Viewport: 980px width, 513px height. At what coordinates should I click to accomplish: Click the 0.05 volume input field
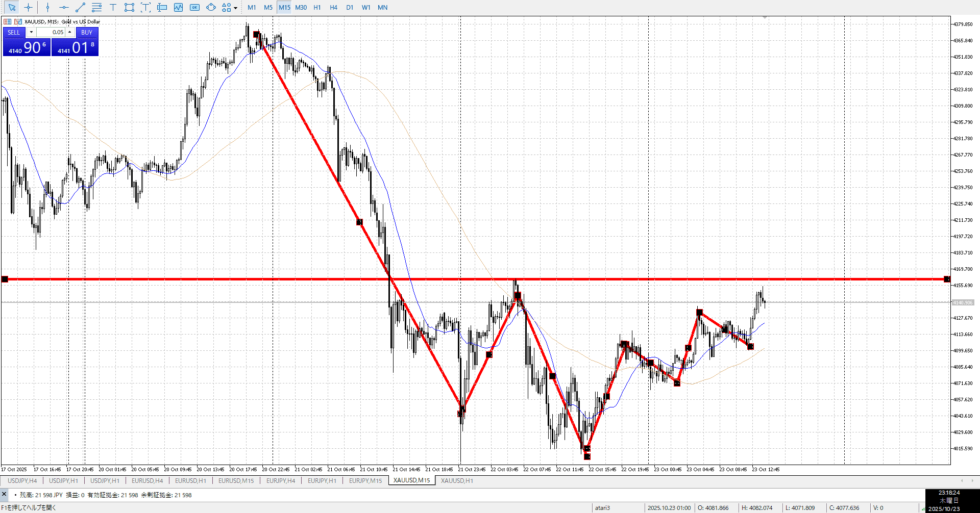[51, 32]
